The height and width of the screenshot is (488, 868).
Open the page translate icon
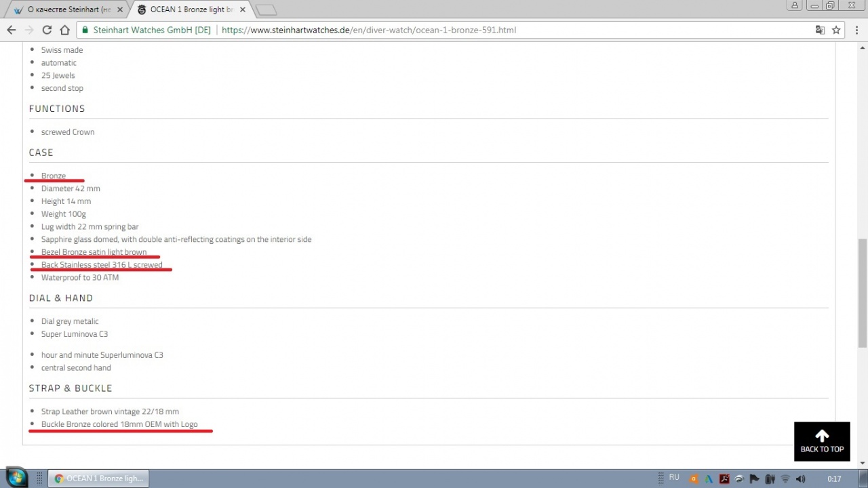820,30
